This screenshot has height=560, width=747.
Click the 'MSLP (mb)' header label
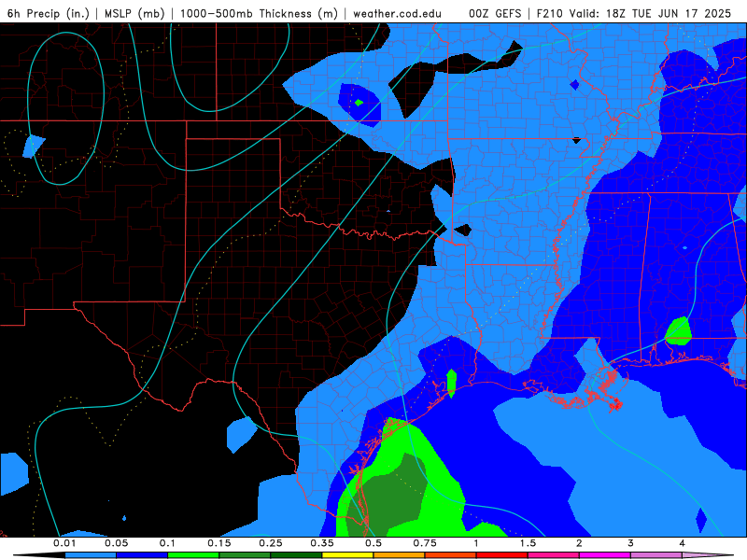click(134, 13)
